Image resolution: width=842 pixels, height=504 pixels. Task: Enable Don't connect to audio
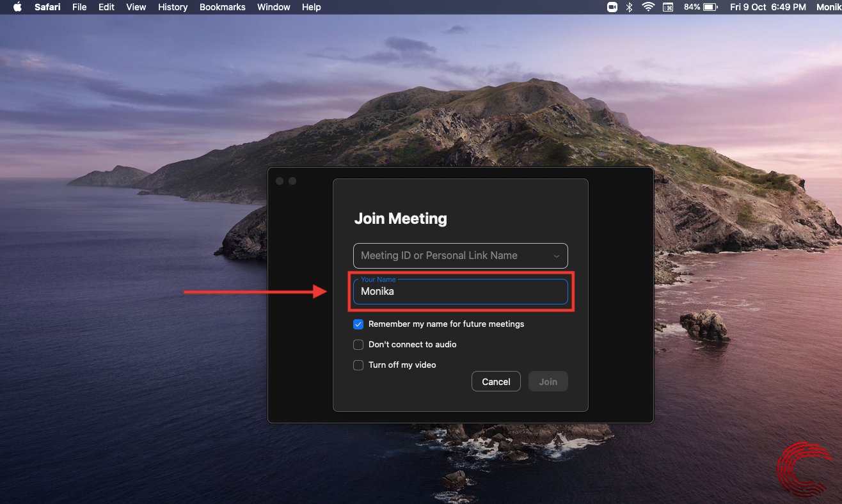point(358,345)
